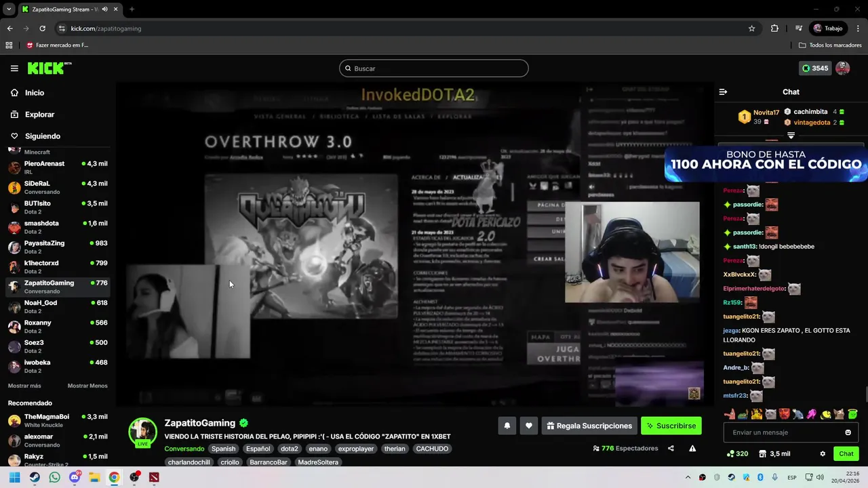
Task: Open BUTIsito followed channel
Action: coord(57,207)
